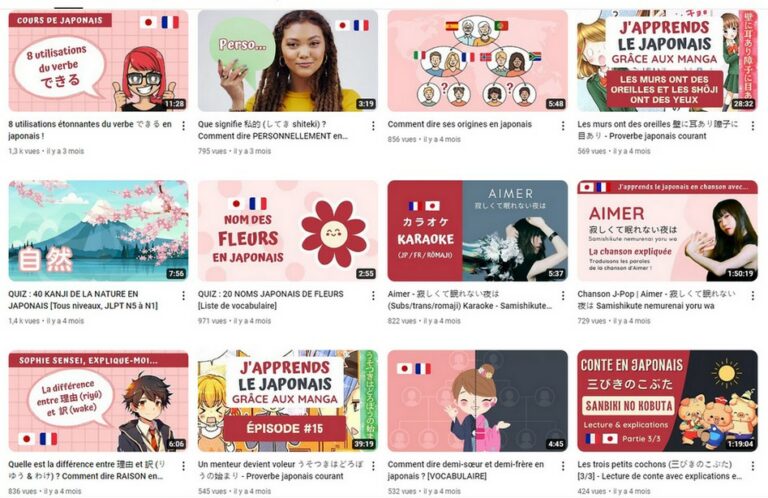Open options menu for Chanson J-Pop Aimer video
The width and height of the screenshot is (768, 498).
click(753, 296)
